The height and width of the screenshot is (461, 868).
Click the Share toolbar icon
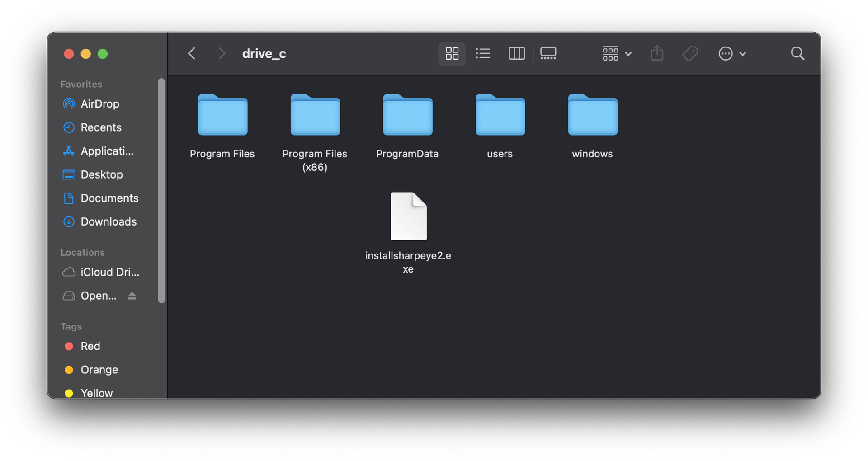pos(657,54)
